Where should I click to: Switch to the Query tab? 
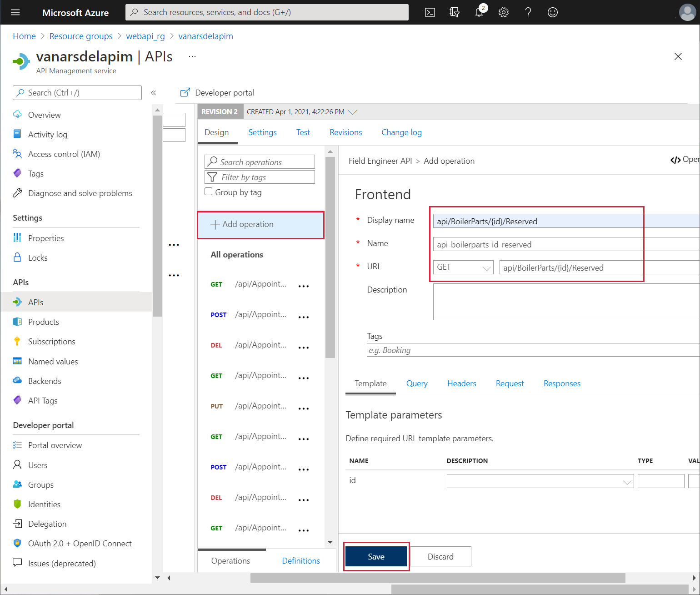pyautogui.click(x=417, y=383)
